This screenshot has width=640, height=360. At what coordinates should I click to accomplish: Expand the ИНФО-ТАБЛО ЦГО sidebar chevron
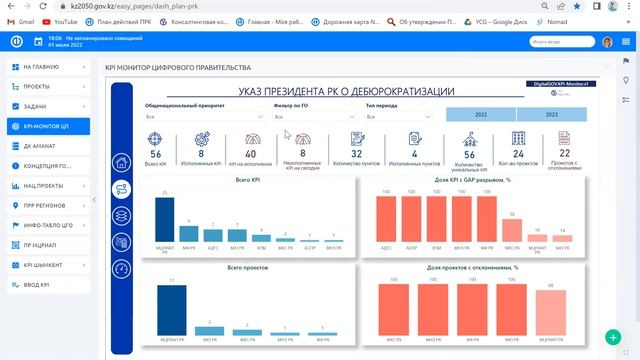pos(84,225)
